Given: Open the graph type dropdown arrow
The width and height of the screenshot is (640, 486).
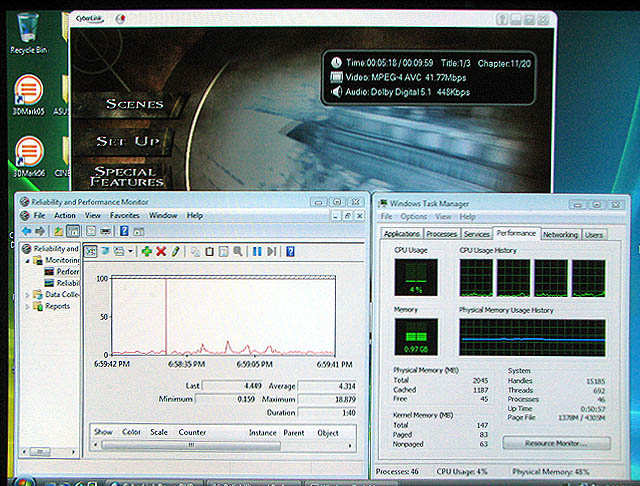Looking at the screenshot, I should point(130,251).
